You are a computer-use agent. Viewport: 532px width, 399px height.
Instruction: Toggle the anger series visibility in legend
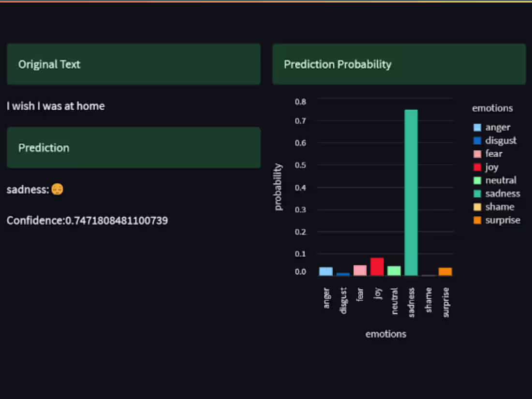coord(497,127)
